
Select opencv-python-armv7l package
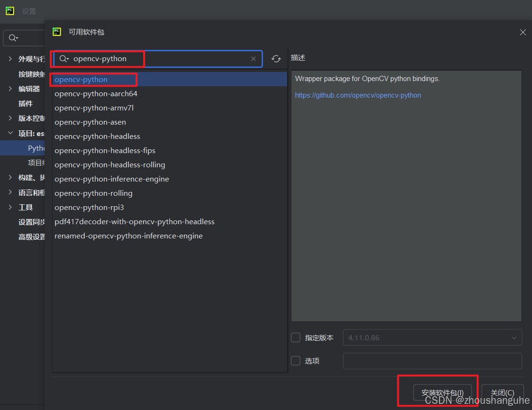pos(170,108)
